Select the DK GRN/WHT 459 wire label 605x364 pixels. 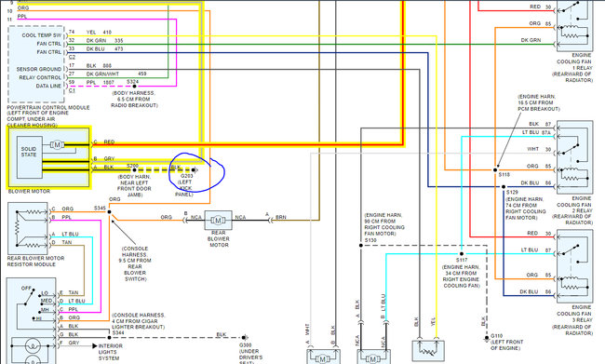coord(116,74)
